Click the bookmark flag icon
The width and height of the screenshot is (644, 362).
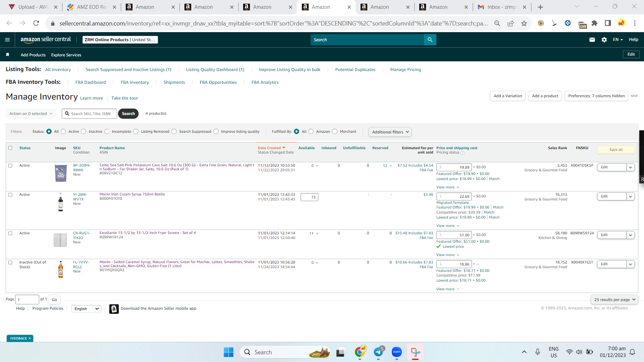[x=7, y=55]
